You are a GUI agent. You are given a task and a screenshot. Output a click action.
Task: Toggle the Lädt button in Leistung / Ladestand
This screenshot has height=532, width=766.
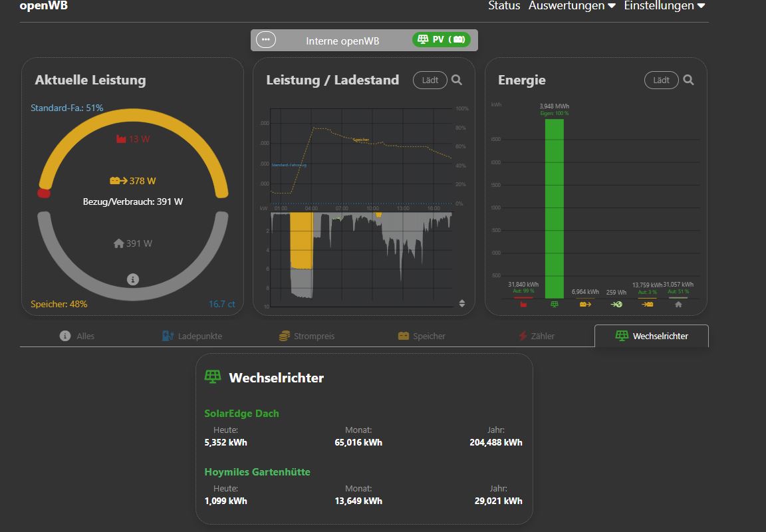click(x=430, y=80)
